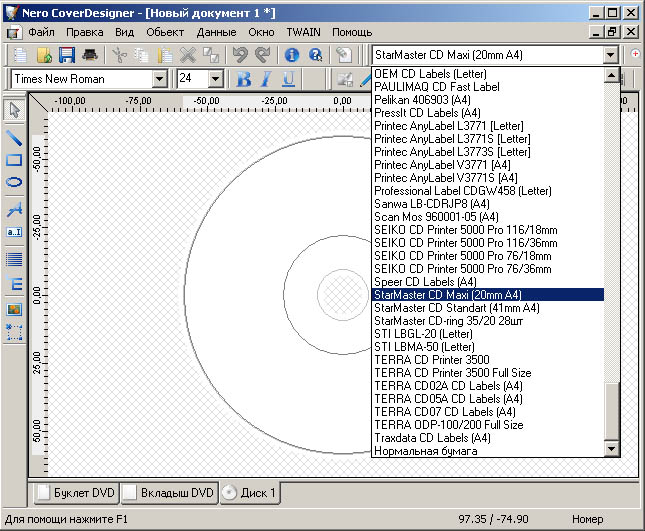This screenshot has height=531, width=645.
Task: Undo the last action
Action: point(240,55)
